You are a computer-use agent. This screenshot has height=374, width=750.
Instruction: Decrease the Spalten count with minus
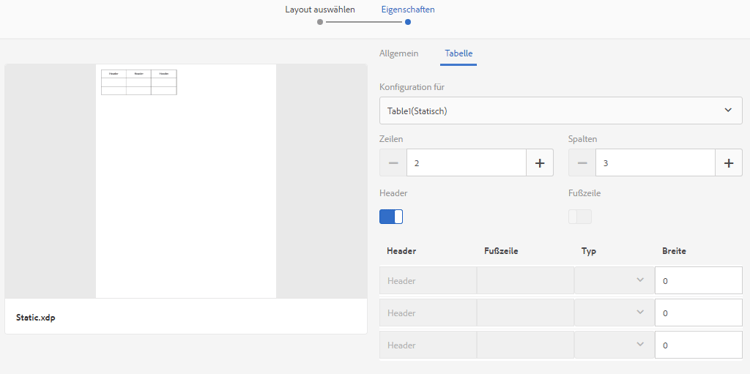582,163
